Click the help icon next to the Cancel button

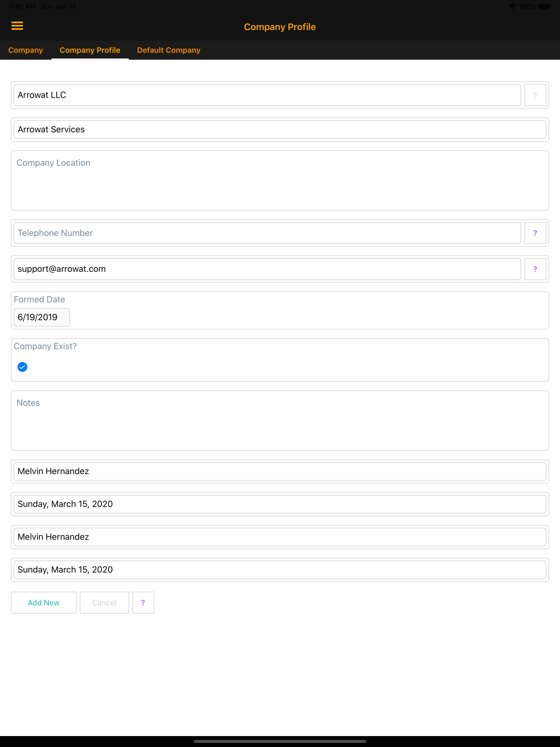tap(143, 602)
